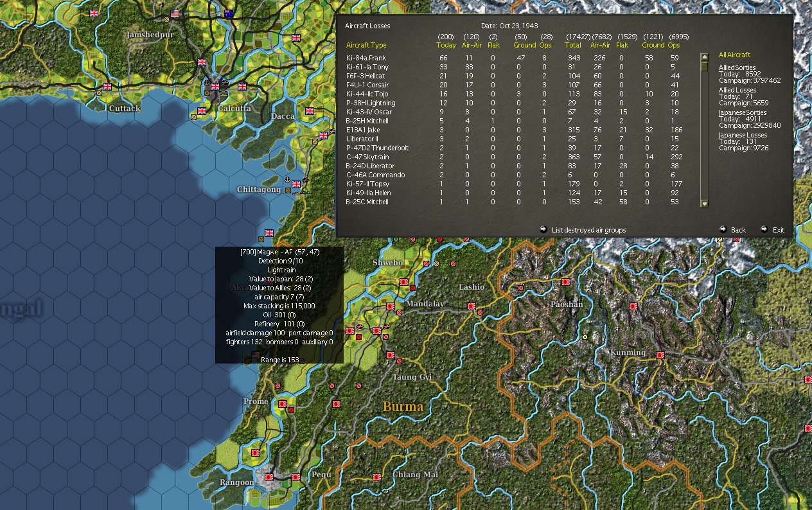Select the Japanese flag at Mandalay

[x=390, y=306]
